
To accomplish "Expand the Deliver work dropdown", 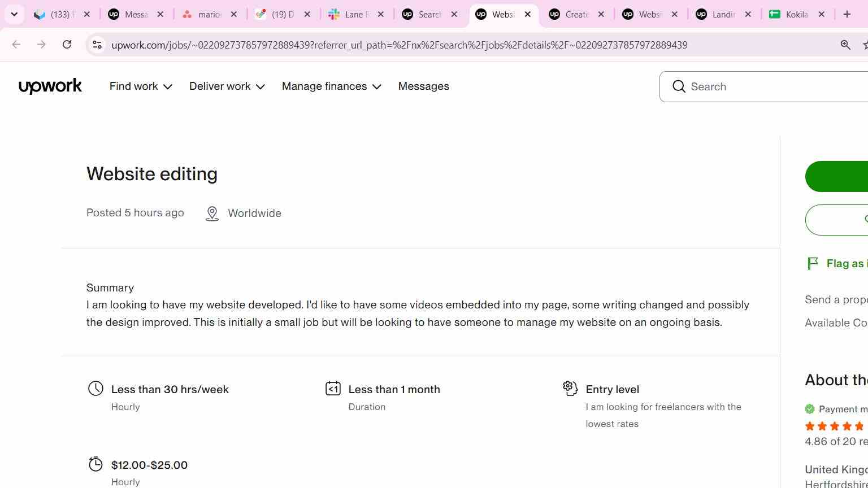I will pyautogui.click(x=227, y=86).
